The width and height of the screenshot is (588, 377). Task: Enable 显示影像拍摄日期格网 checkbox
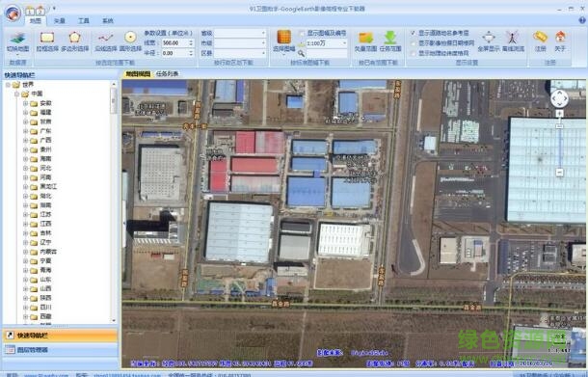[x=413, y=43]
